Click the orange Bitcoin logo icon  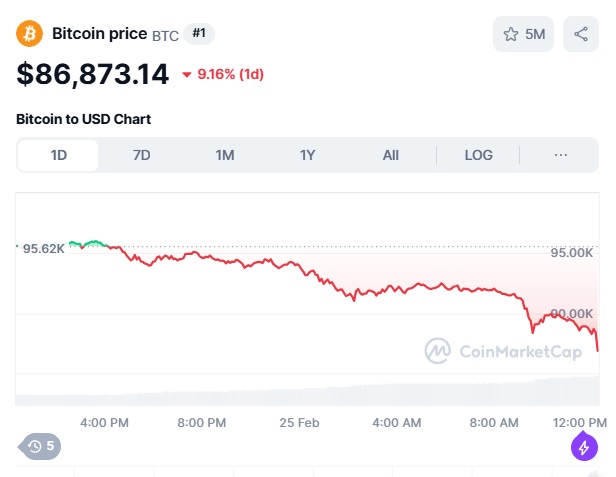click(30, 34)
